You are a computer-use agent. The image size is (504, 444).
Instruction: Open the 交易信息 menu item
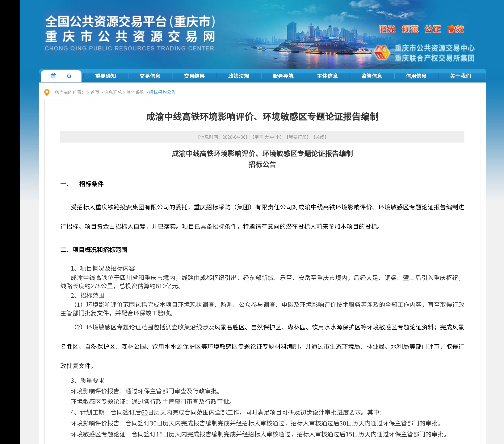click(x=150, y=76)
